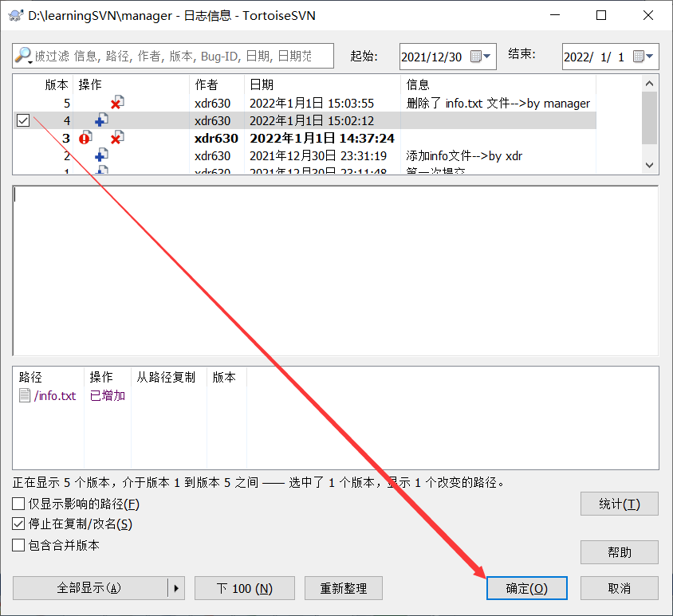Uncheck the checkbox on revision 4 row
The height and width of the screenshot is (616, 673).
(23, 120)
